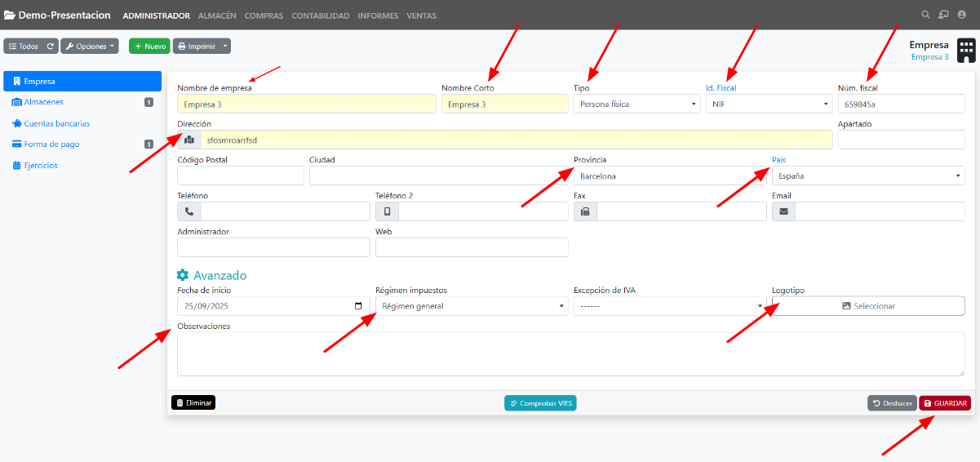Open the user account icon menu
The image size is (980, 462).
point(961,15)
